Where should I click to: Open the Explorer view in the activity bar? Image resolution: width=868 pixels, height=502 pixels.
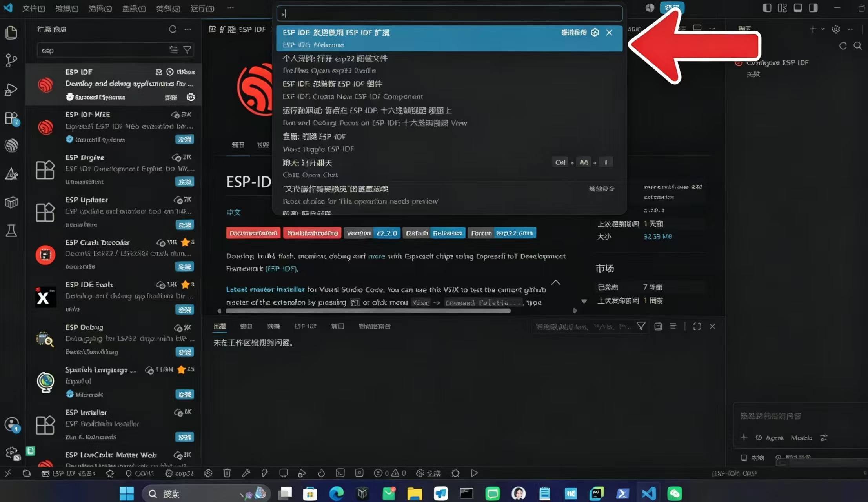(x=11, y=33)
